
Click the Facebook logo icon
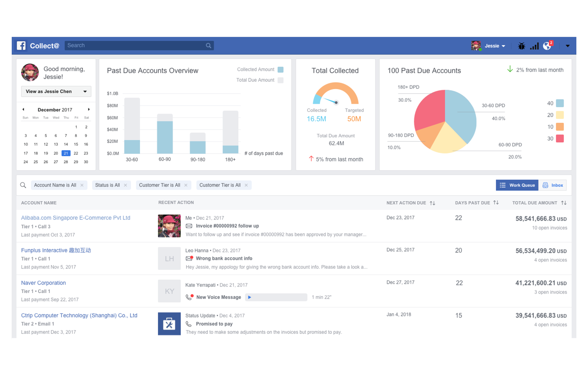[x=21, y=46]
